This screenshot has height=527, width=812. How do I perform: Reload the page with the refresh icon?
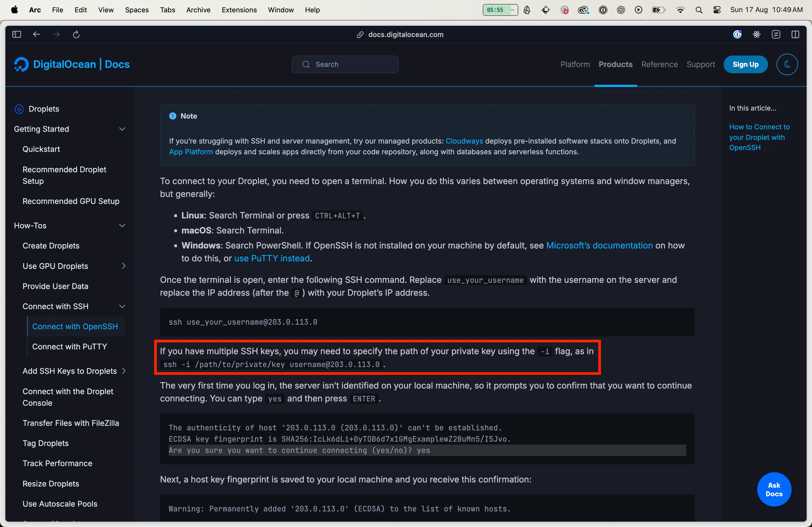point(76,34)
